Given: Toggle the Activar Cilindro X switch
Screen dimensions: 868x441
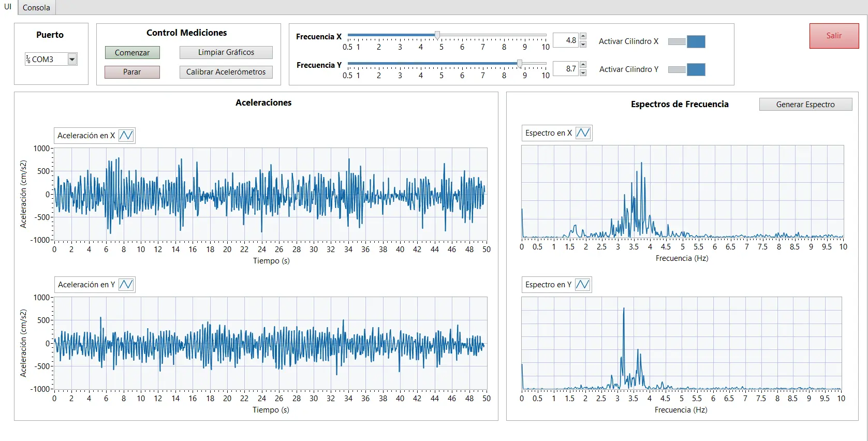Looking at the screenshot, I should [x=686, y=41].
